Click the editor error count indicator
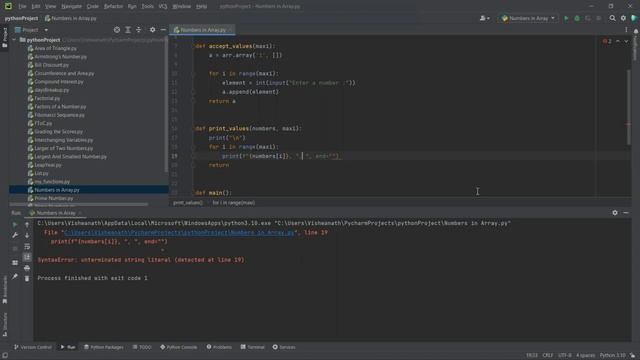 point(607,41)
